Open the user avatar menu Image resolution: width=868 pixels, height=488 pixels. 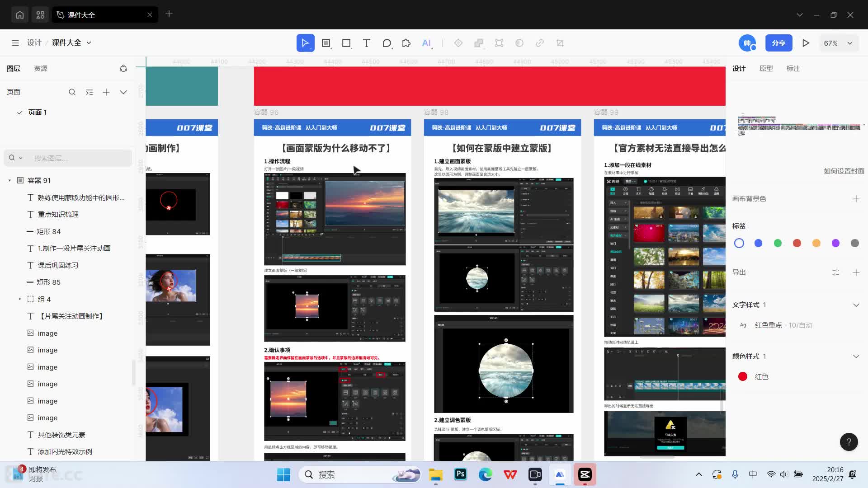tap(747, 43)
